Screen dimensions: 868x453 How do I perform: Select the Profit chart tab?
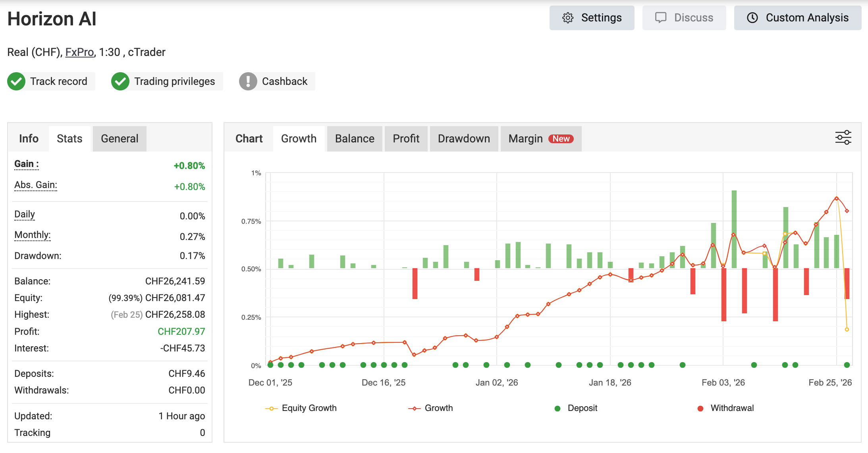point(406,139)
